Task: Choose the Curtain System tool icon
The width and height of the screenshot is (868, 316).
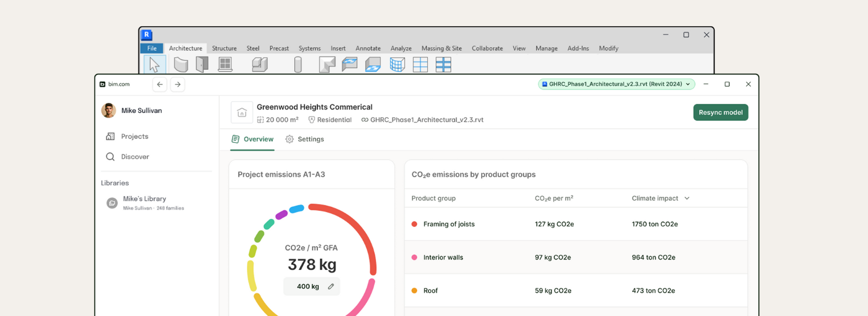Action: click(397, 65)
